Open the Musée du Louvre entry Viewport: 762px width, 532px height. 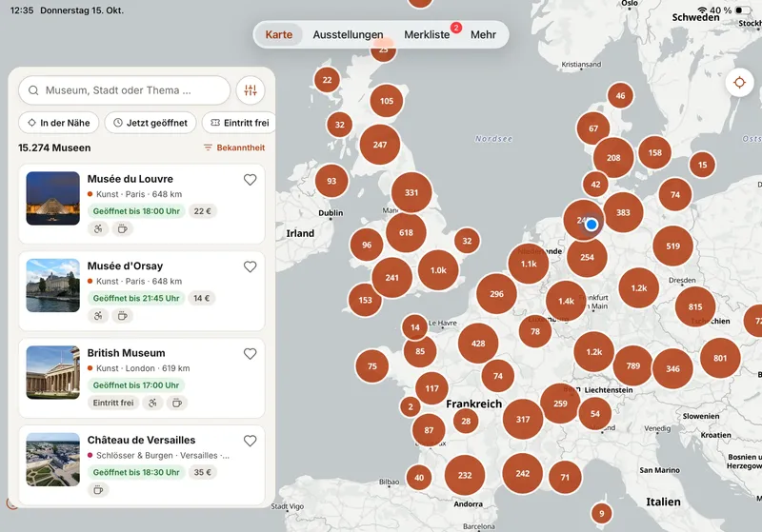click(142, 204)
